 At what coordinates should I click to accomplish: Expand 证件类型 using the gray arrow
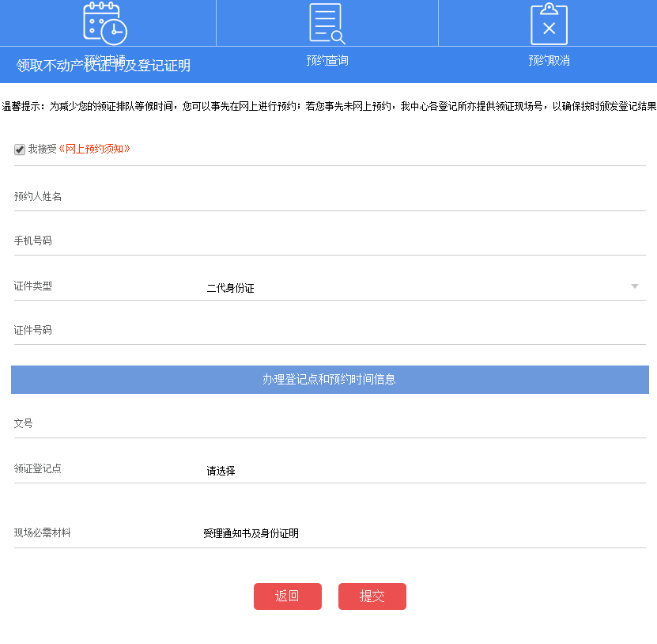click(x=634, y=286)
